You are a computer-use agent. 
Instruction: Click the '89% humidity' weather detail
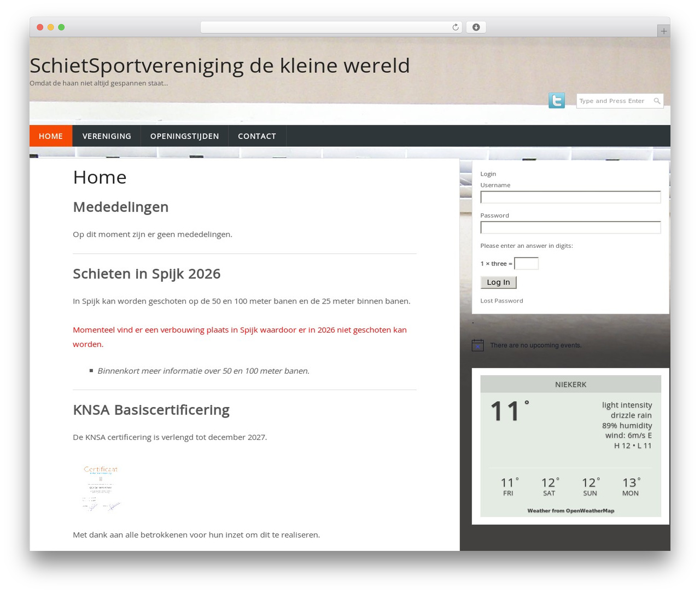point(627,426)
